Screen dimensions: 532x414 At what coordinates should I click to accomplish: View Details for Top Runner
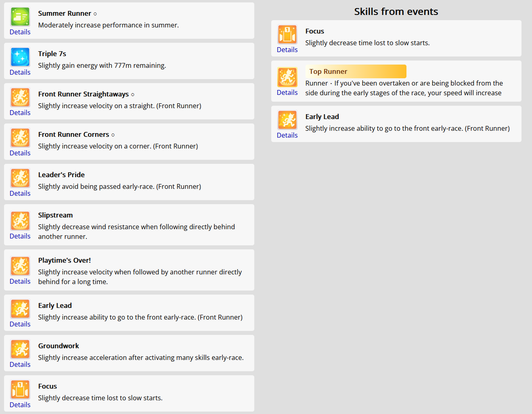coord(287,92)
